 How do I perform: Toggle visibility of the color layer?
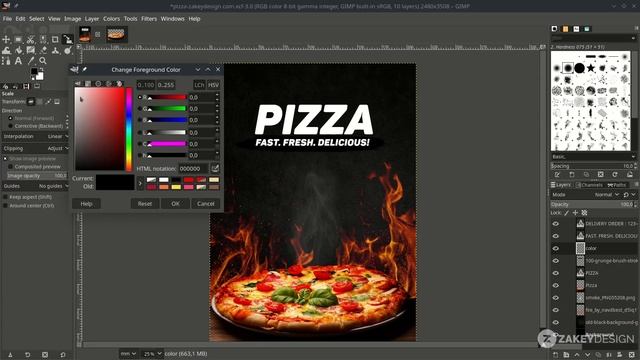click(x=556, y=248)
